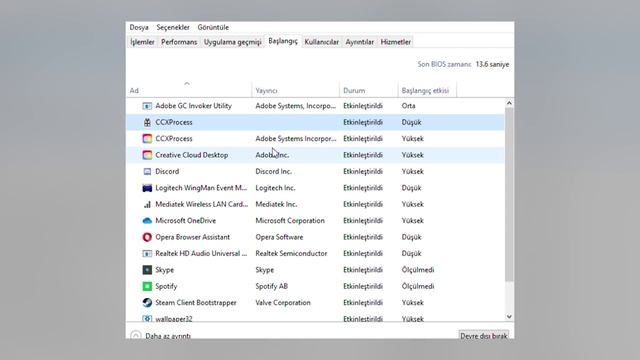Click the Mediatek Wireless LAN Card icon

147,204
